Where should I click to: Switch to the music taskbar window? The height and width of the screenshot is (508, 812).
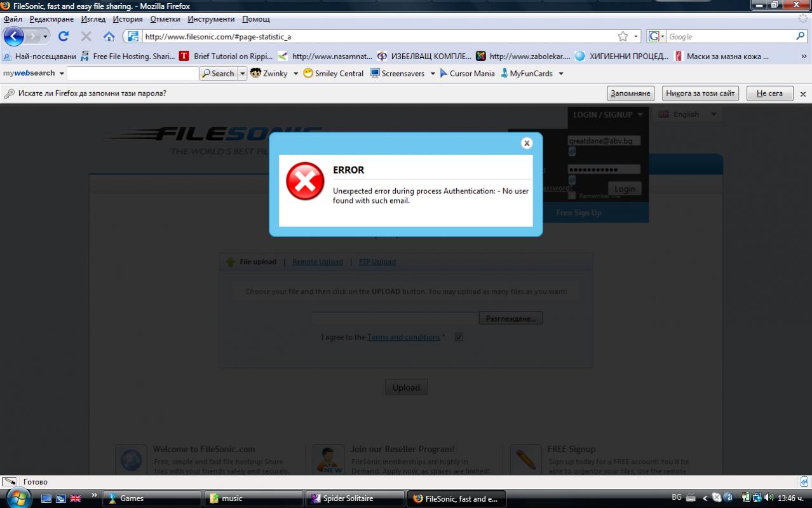[254, 498]
